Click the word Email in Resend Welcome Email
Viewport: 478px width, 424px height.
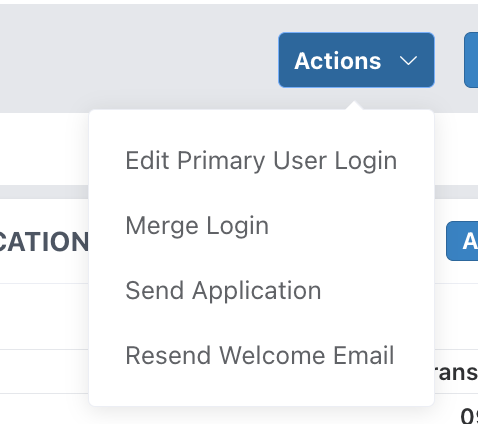click(364, 355)
